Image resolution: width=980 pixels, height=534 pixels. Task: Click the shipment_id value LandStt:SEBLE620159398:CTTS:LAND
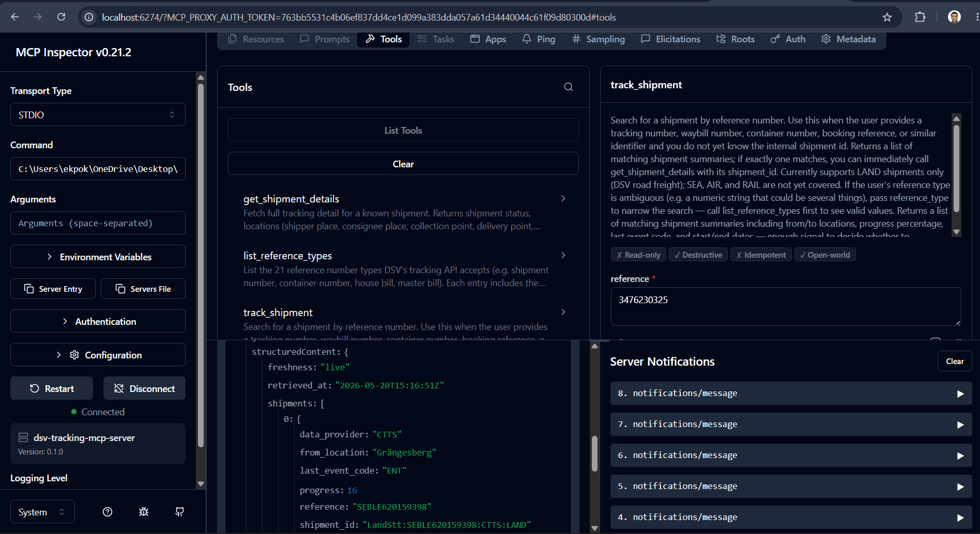447,525
